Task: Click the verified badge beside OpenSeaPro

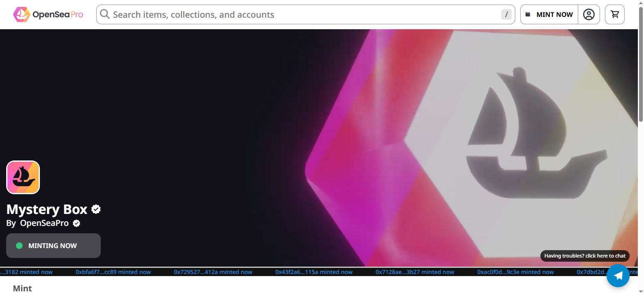Action: [x=76, y=223]
